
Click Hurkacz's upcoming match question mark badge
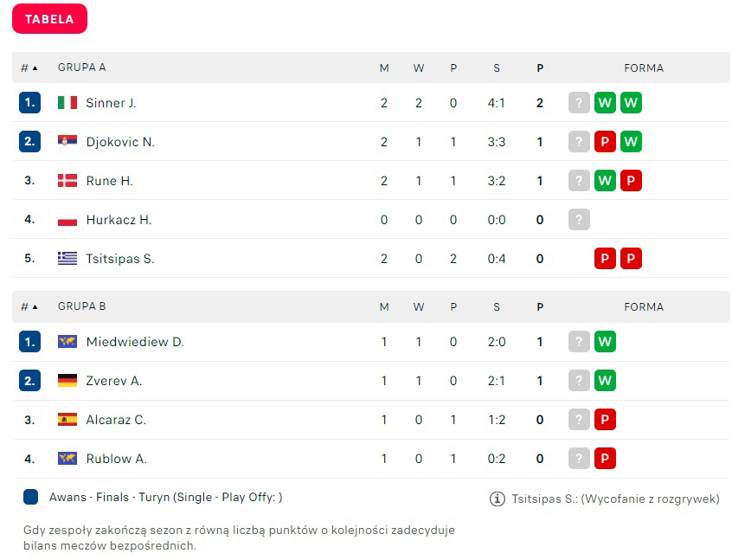click(x=579, y=220)
